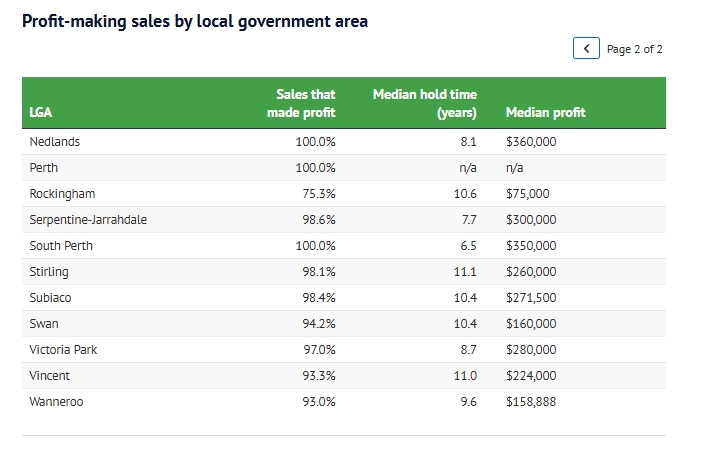Select Serpentine-Jarrahdale in the table
This screenshot has width=702, height=450.
click(x=88, y=220)
